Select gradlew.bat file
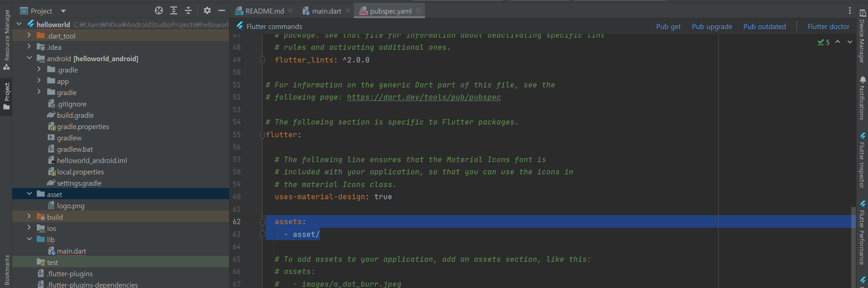Image resolution: width=868 pixels, height=288 pixels. point(75,149)
